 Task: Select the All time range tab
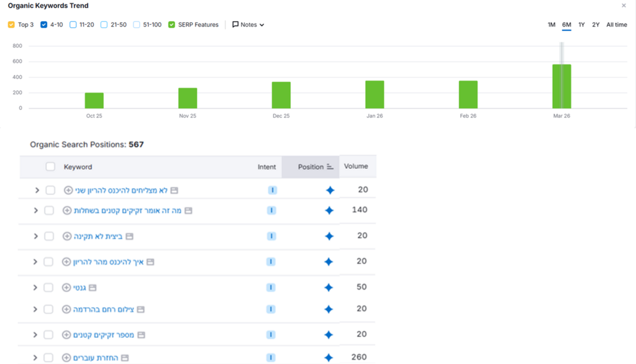616,25
